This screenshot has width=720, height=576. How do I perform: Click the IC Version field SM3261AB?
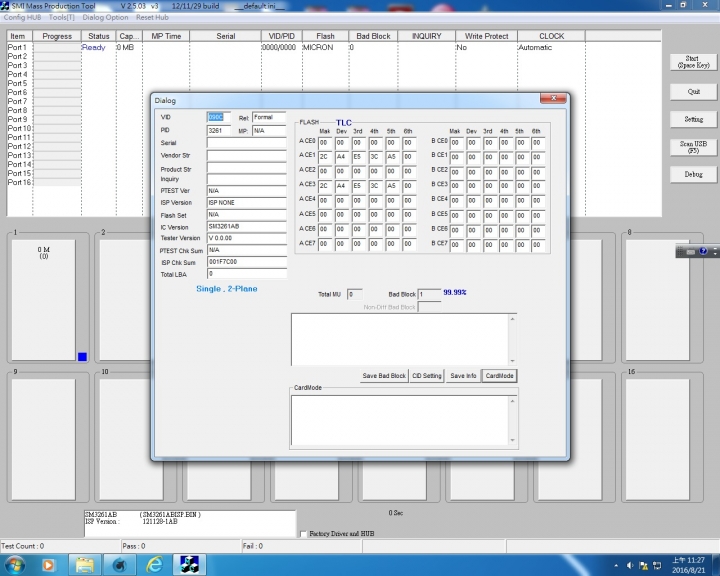click(247, 226)
